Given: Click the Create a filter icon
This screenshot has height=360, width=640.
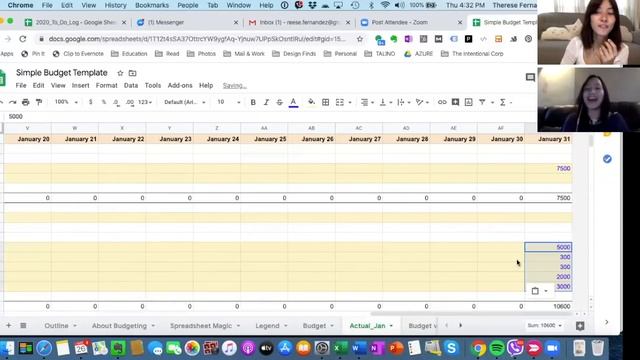Looking at the screenshot, I should (482, 102).
